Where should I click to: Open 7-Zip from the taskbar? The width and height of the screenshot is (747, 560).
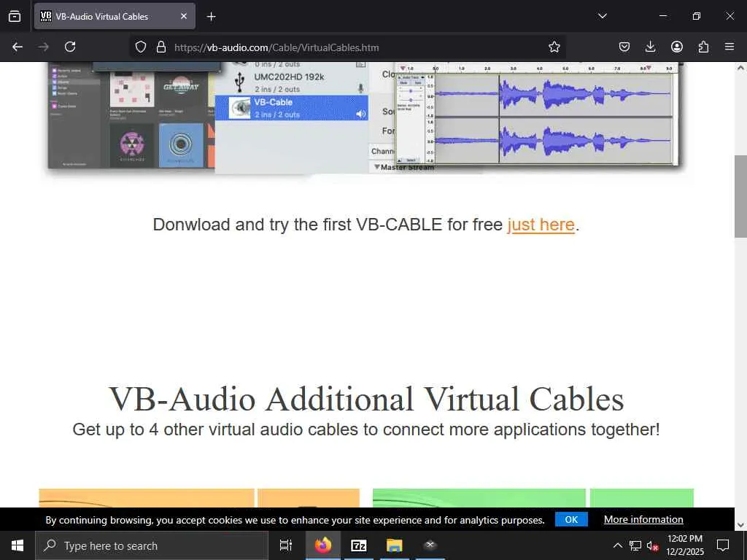(x=359, y=545)
